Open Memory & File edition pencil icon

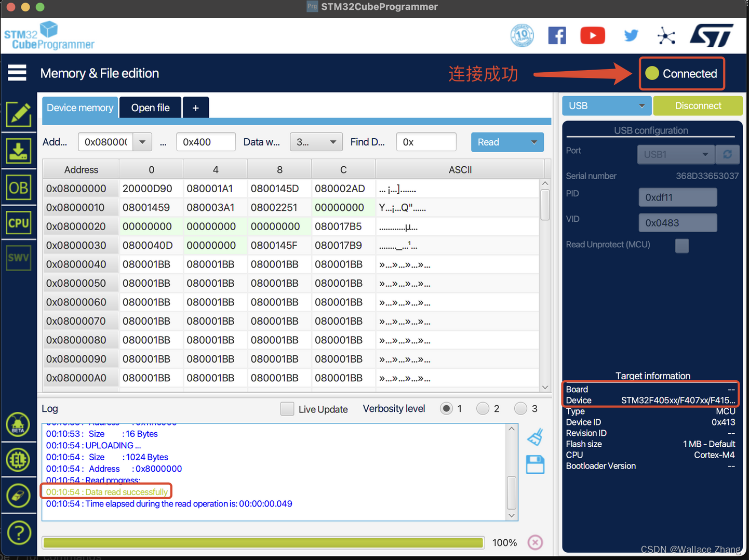coord(19,114)
